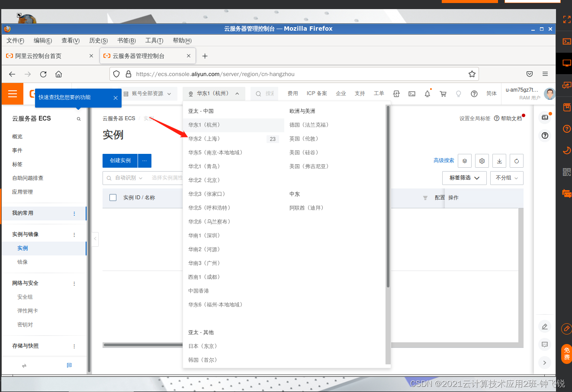The width and height of the screenshot is (572, 392).
Task: Open a new browser tab
Action: click(205, 56)
